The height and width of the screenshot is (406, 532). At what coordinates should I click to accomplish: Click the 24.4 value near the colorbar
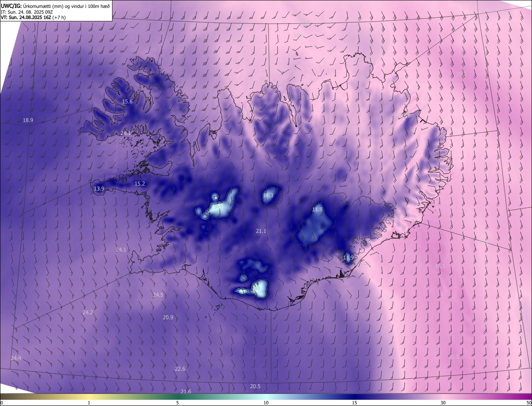click(x=16, y=358)
